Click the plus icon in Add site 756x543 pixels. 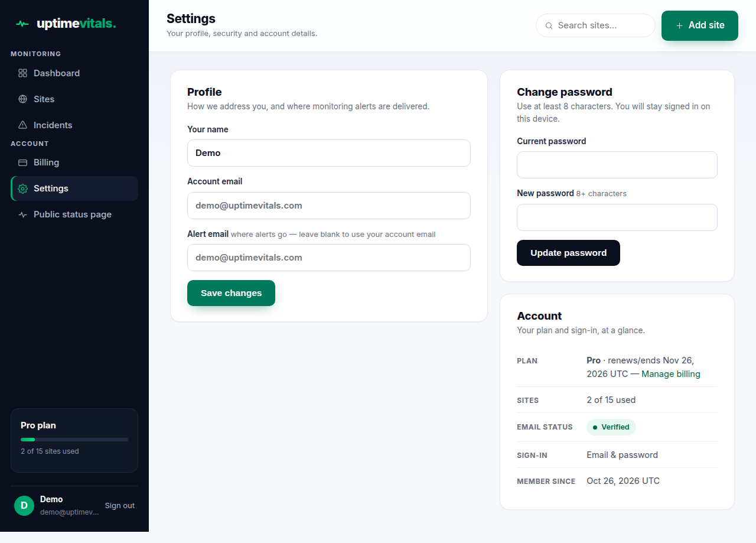click(x=679, y=25)
